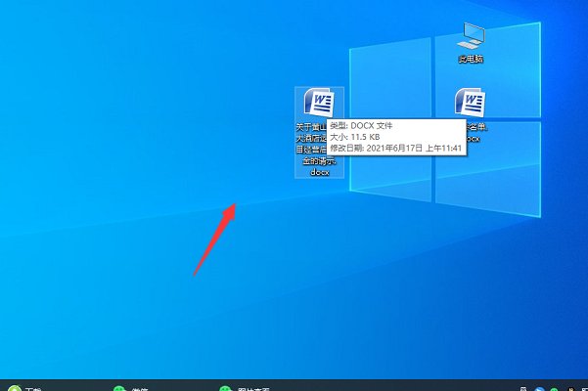Click the 此电脑 text label under computer icon
The width and height of the screenshot is (588, 391).
472,60
